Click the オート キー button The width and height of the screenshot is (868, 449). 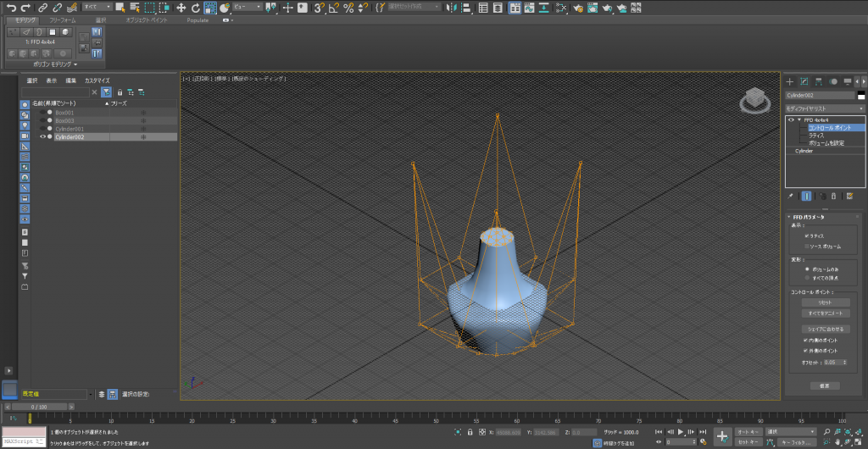(748, 431)
